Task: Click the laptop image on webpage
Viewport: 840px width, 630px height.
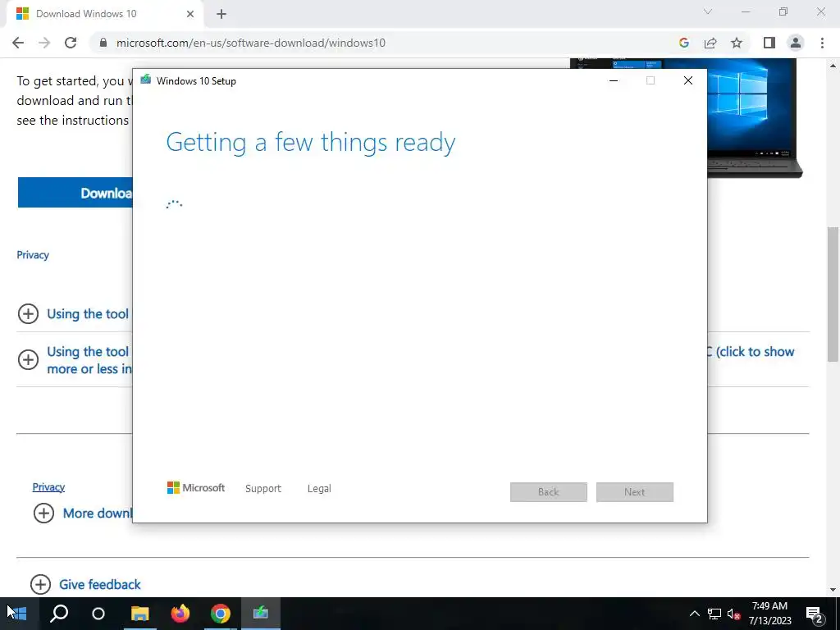Action: click(x=755, y=118)
